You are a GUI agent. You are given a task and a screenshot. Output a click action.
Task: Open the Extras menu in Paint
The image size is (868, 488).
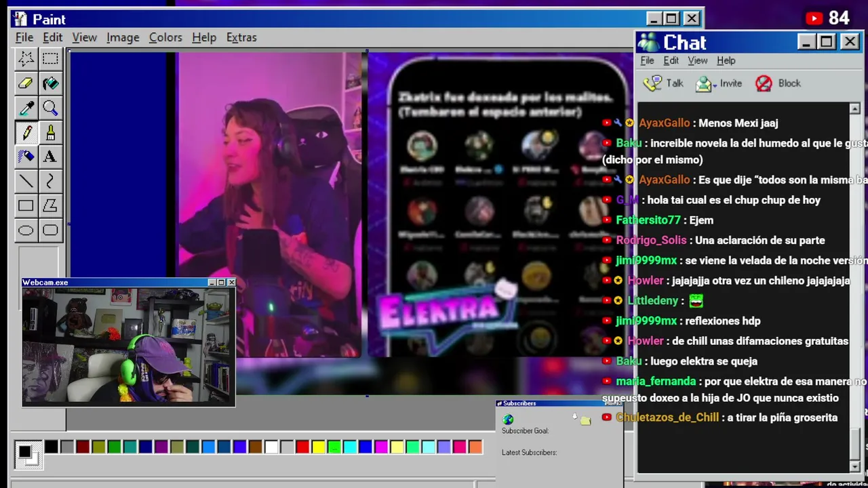(241, 37)
